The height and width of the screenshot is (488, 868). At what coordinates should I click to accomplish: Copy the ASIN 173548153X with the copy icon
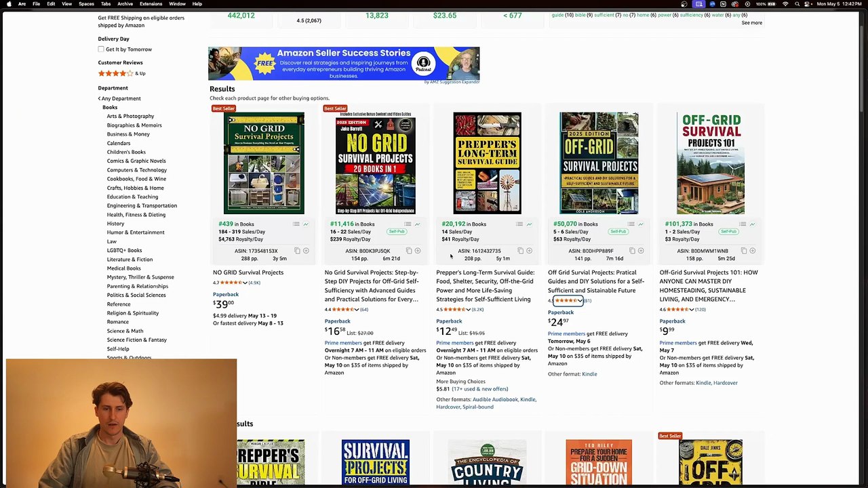coord(297,251)
